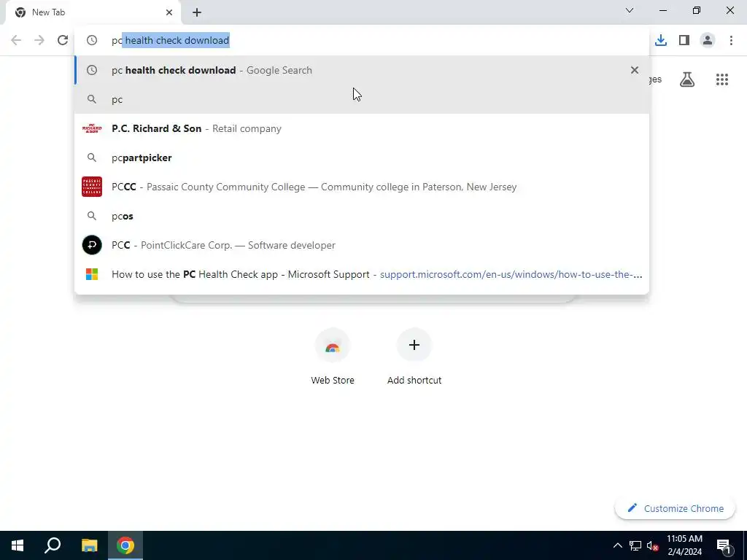The width and height of the screenshot is (747, 560).
Task: Click the magnifier icon beside 'pcpartpicker'
Action: [x=92, y=157]
